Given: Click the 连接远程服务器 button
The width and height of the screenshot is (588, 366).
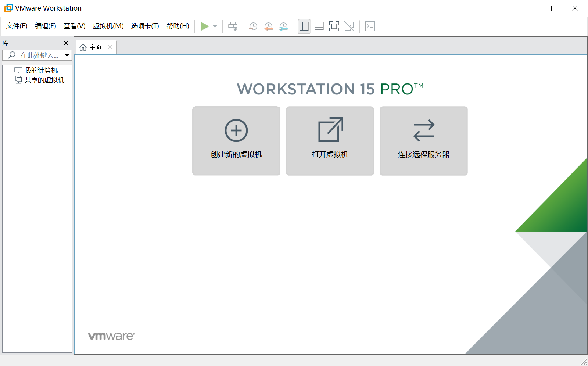Looking at the screenshot, I should 424,141.
